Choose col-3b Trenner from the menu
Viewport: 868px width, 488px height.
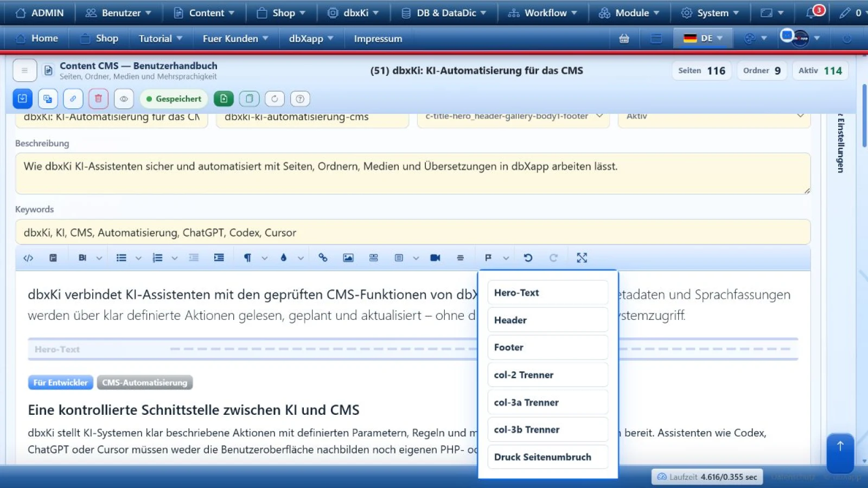coord(547,429)
